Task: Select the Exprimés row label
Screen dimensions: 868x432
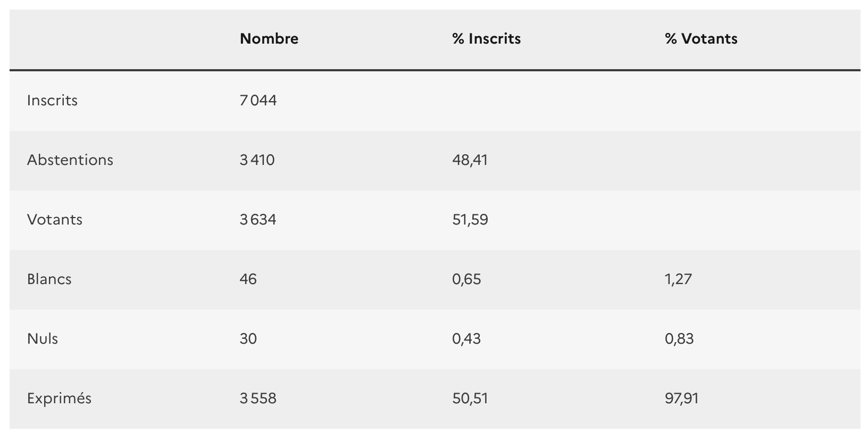Action: tap(59, 398)
